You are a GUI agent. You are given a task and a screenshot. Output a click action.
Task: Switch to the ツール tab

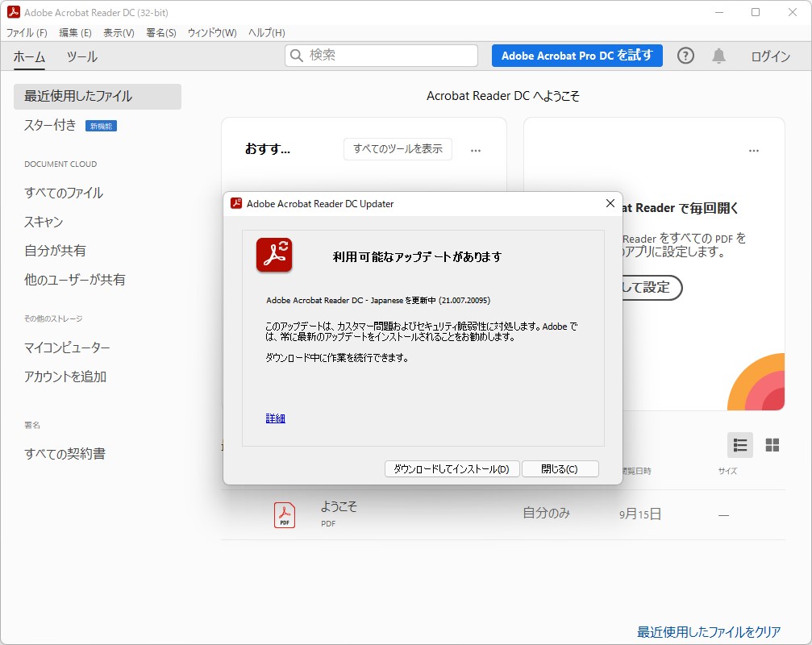tap(82, 57)
